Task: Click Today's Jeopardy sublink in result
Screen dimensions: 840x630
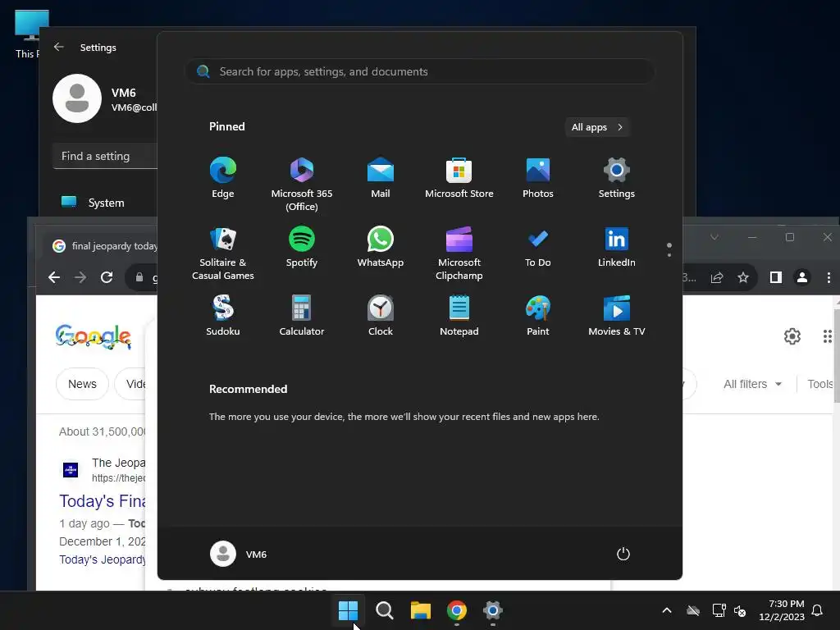Action: tap(103, 559)
